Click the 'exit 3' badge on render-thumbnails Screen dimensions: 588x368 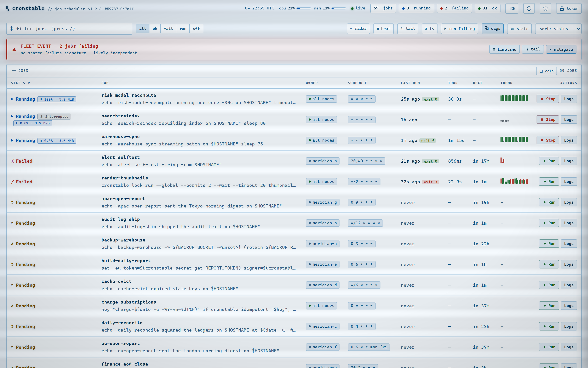(430, 182)
